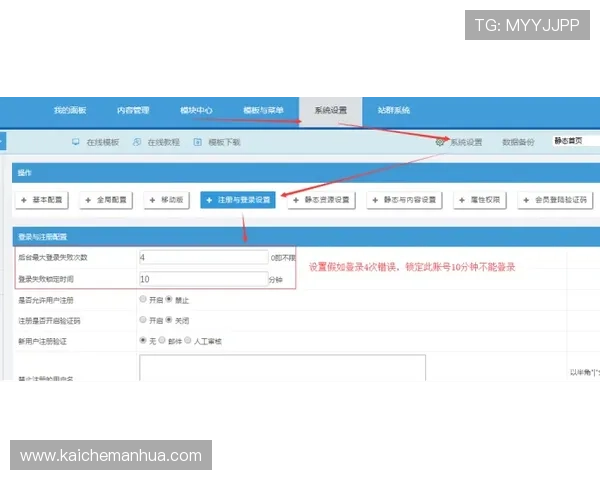Click the 会员登陆验证码 button

[x=555, y=200]
